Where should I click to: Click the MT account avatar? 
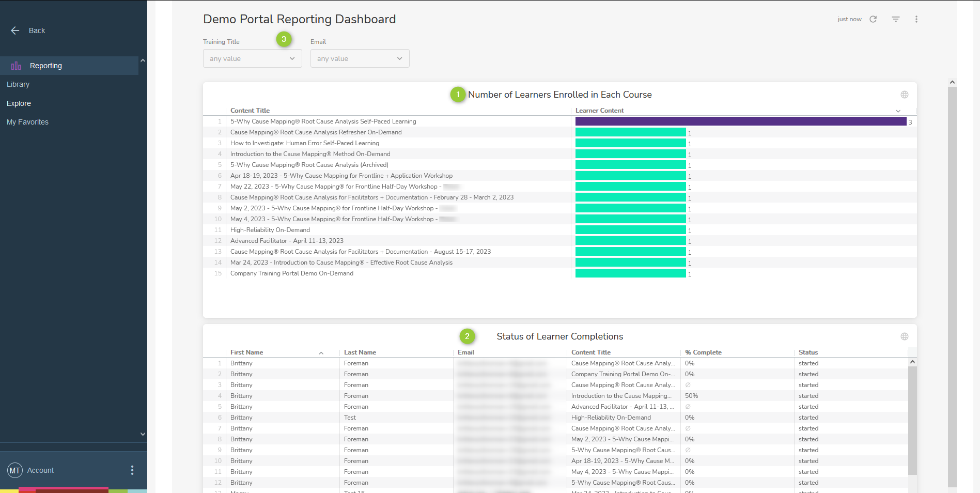pos(15,470)
